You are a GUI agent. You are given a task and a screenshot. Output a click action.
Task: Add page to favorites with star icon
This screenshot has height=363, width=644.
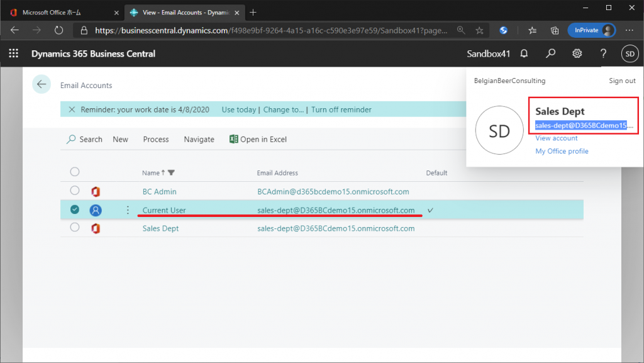click(x=479, y=30)
